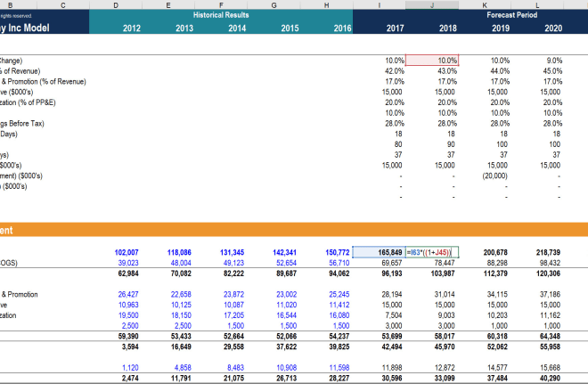Image resolution: width=588 pixels, height=392 pixels.
Task: Click the 2020 revenue value 218,739
Action: 548,252
